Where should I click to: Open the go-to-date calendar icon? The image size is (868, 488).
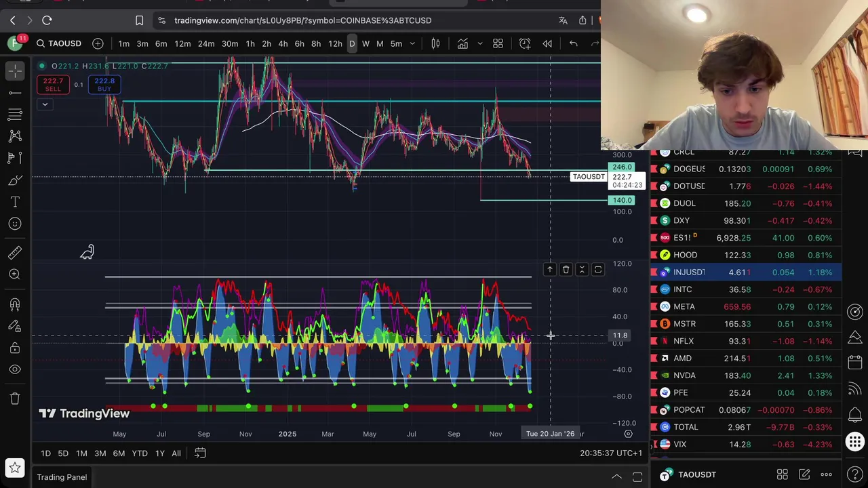pyautogui.click(x=200, y=453)
